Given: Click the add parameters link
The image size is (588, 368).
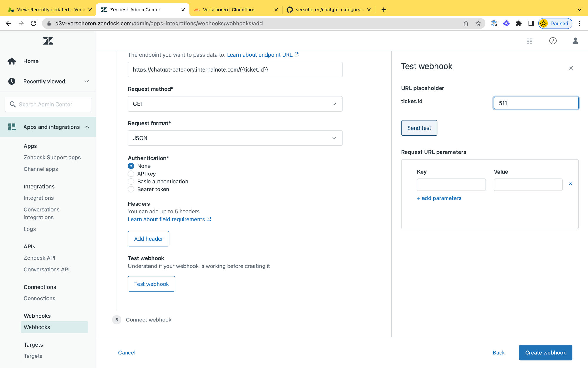Looking at the screenshot, I should tap(439, 198).
